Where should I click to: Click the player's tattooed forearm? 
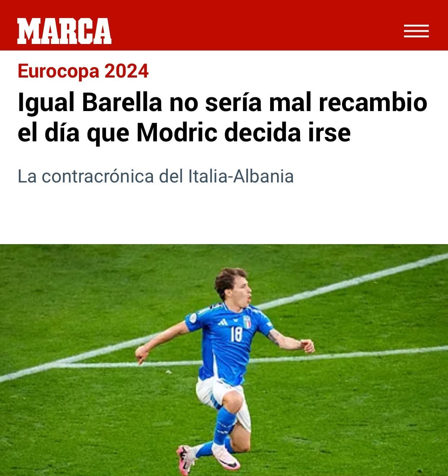click(286, 340)
